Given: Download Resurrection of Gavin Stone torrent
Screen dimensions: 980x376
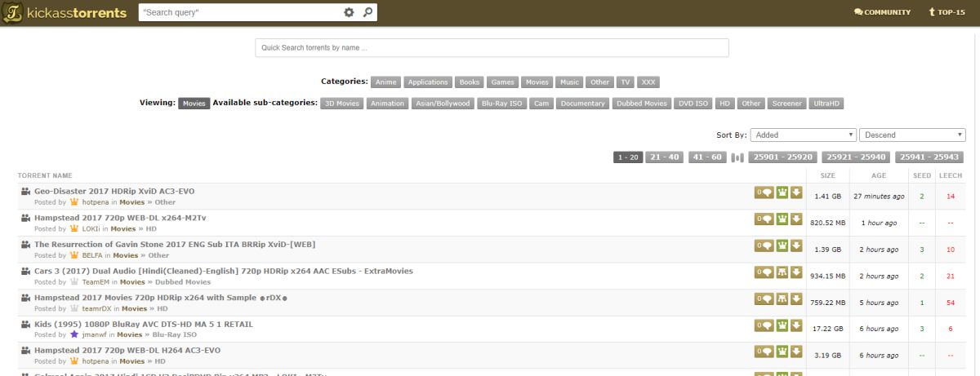Looking at the screenshot, I should coord(796,246).
